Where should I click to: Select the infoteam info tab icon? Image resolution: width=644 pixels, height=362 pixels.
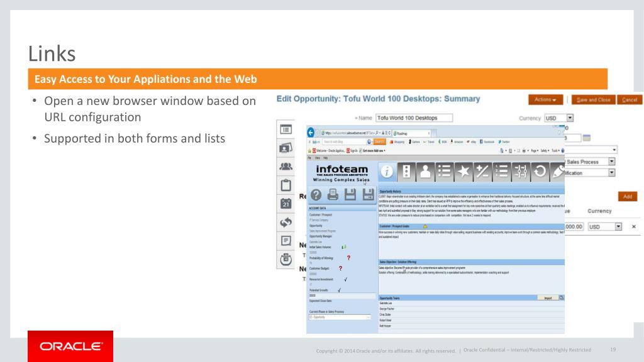(387, 172)
